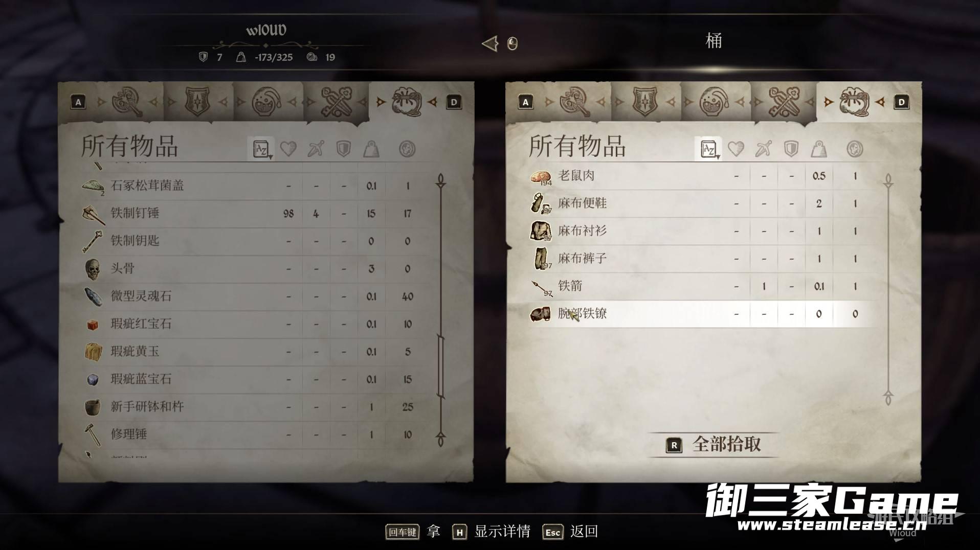
Task: Select all-items pouch tab in player inventory
Action: click(406, 102)
